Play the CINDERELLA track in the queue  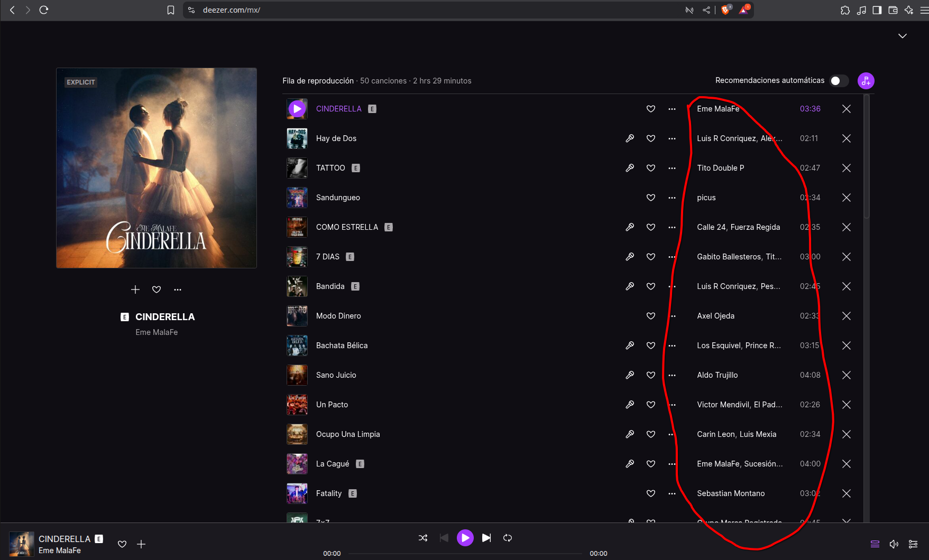[x=297, y=109]
